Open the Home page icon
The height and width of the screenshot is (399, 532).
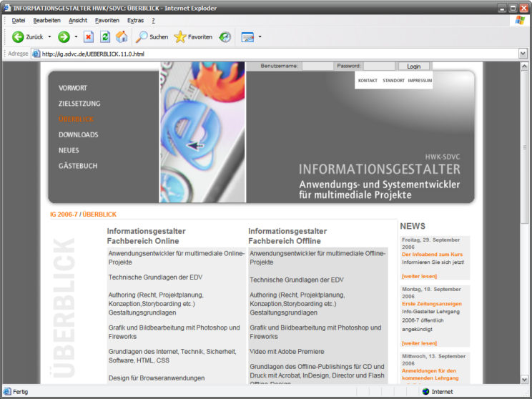(x=122, y=36)
